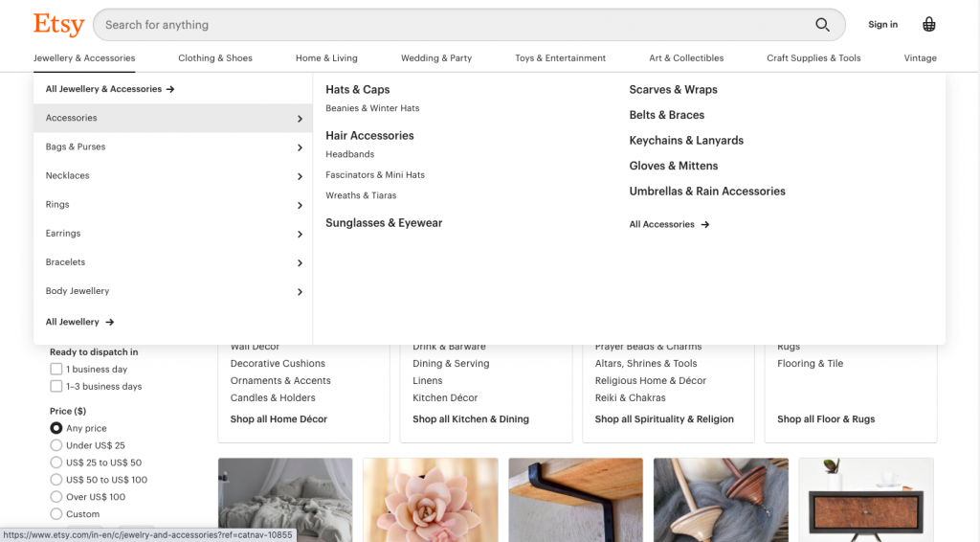Open the Home & Living menu
980x542 pixels.
[x=326, y=58]
